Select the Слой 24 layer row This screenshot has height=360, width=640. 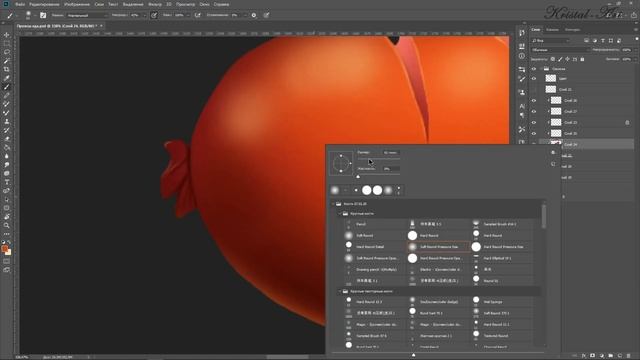[586, 144]
